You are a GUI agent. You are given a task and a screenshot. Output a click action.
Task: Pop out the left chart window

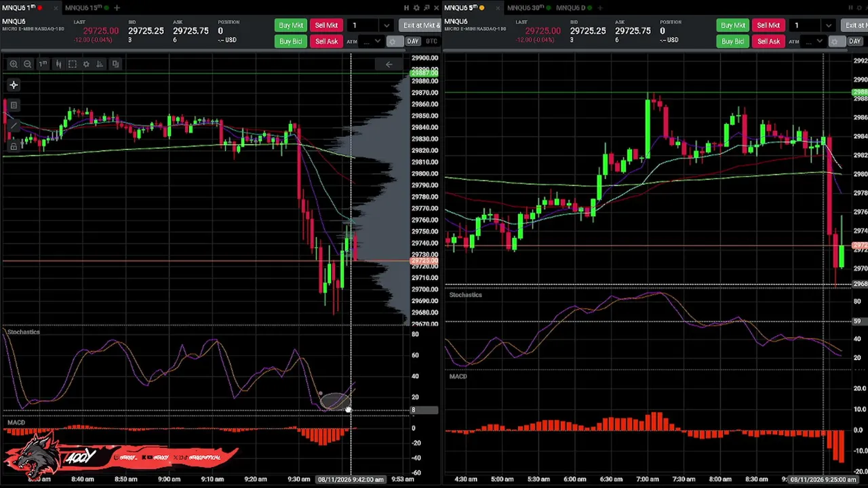427,7
